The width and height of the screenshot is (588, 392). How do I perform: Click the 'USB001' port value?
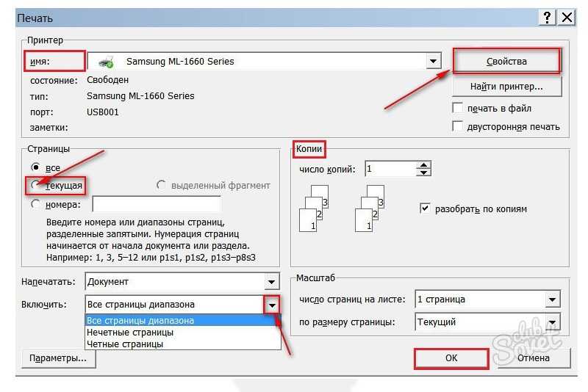(102, 112)
